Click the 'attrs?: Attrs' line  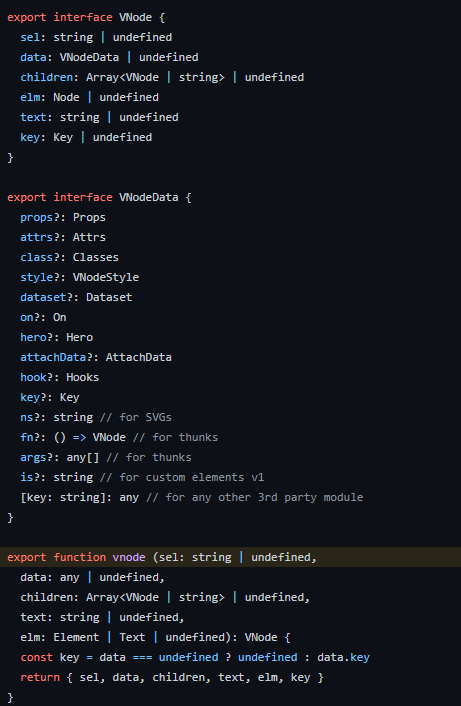click(63, 237)
